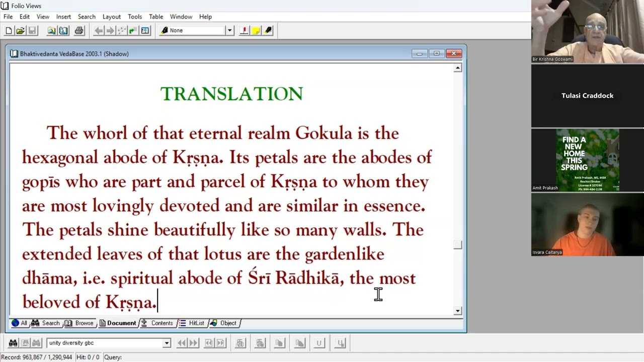This screenshot has height=362, width=644.
Task: Select Tulasi Craddock participant tile
Action: tap(587, 96)
